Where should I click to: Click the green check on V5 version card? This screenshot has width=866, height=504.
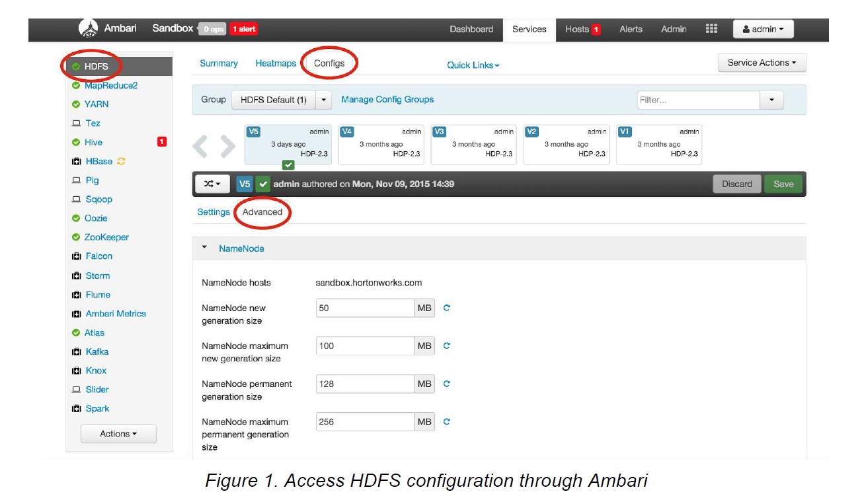[x=288, y=165]
